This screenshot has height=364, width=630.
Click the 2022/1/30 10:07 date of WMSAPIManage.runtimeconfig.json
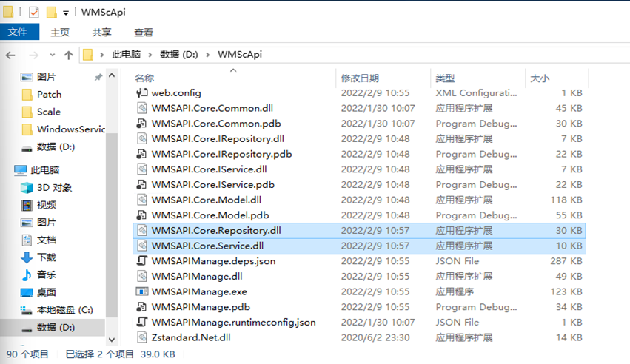(x=378, y=323)
